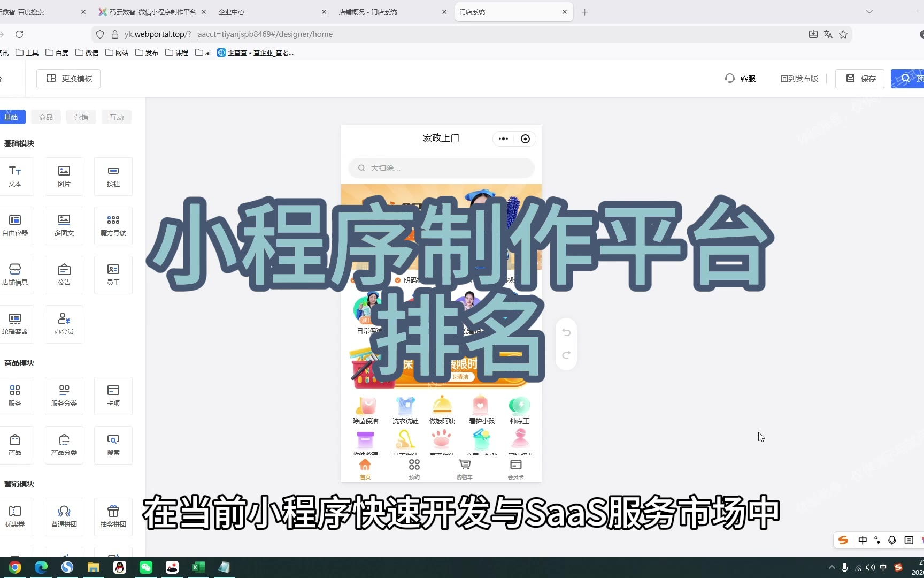The width and height of the screenshot is (924, 578).
Task: Click the redo arrow beside the preview
Action: [566, 355]
